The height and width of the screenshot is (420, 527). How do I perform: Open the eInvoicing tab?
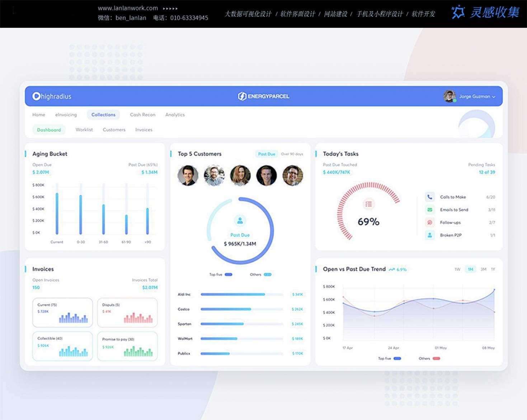(66, 115)
